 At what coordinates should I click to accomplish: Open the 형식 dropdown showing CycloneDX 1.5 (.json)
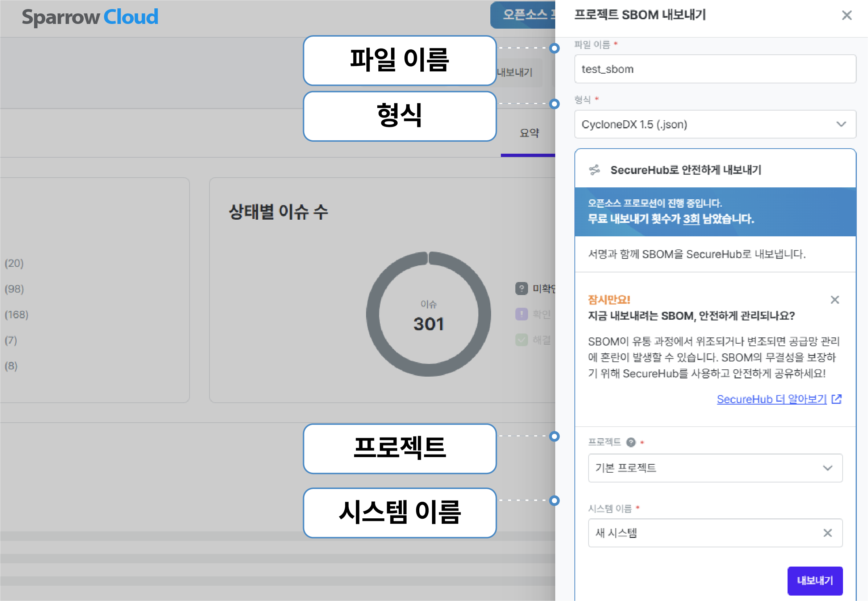(x=715, y=124)
